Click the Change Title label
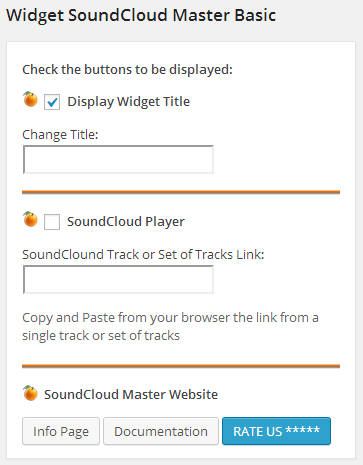The width and height of the screenshot is (363, 465). (x=60, y=135)
